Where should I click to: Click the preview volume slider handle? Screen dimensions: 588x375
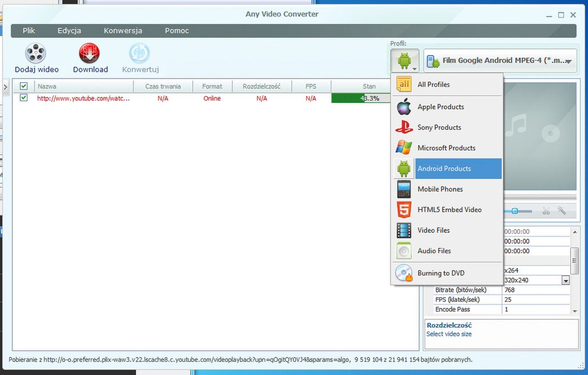point(515,211)
